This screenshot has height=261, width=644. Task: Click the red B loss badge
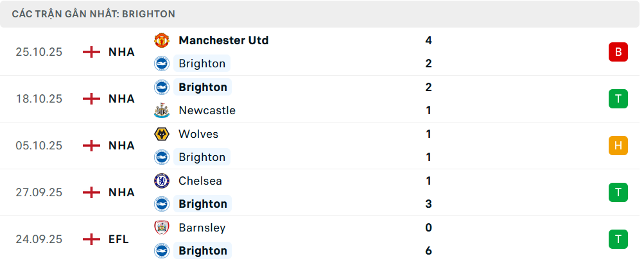coord(618,52)
